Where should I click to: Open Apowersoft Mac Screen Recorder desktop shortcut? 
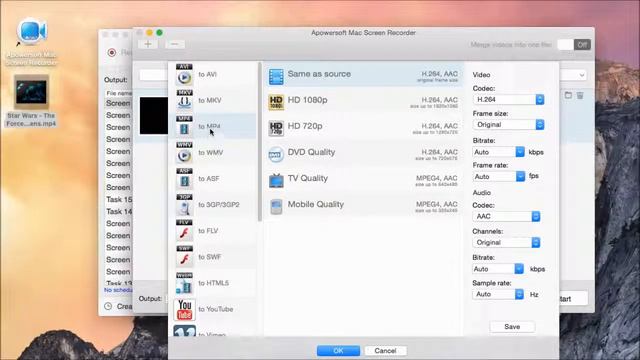31,41
